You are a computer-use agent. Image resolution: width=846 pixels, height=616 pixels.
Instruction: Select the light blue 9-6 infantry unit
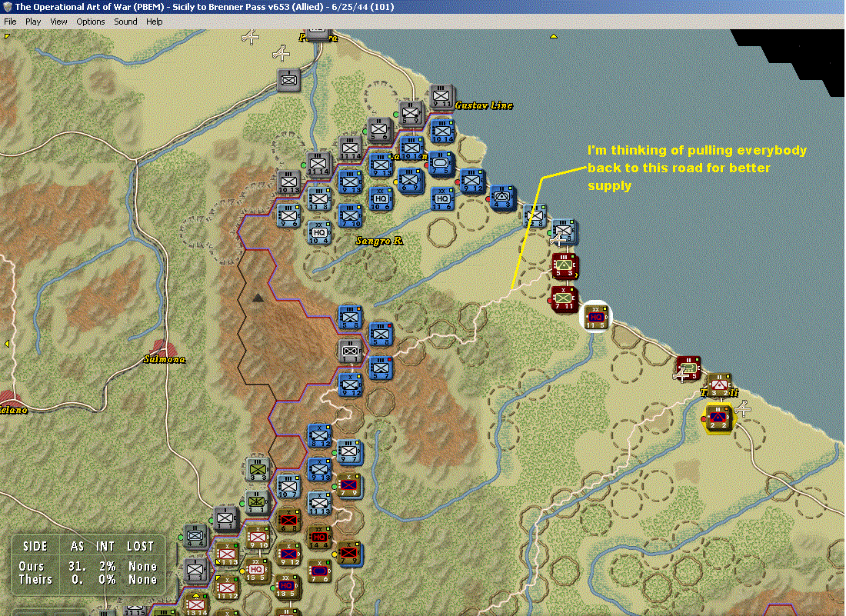pyautogui.click(x=288, y=216)
